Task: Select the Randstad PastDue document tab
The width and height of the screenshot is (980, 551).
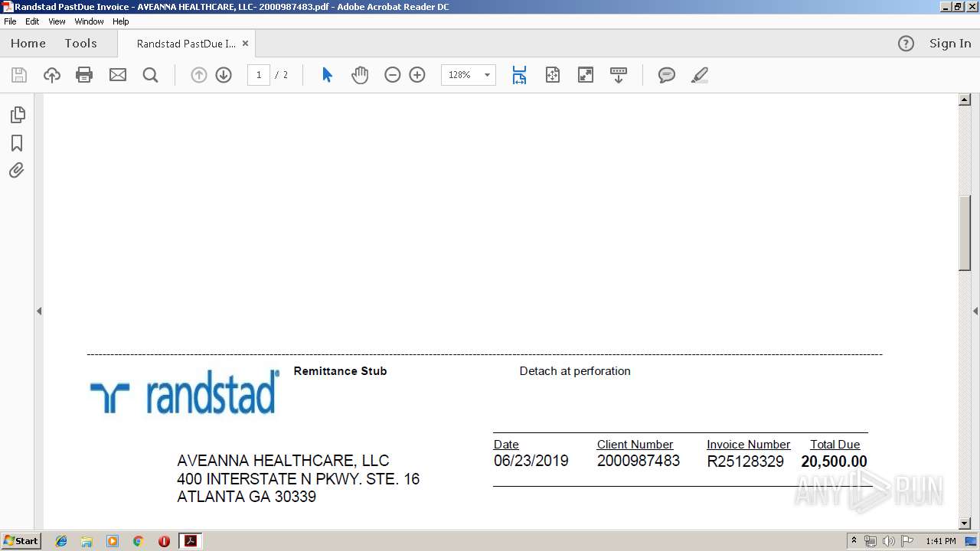Action: [x=186, y=44]
